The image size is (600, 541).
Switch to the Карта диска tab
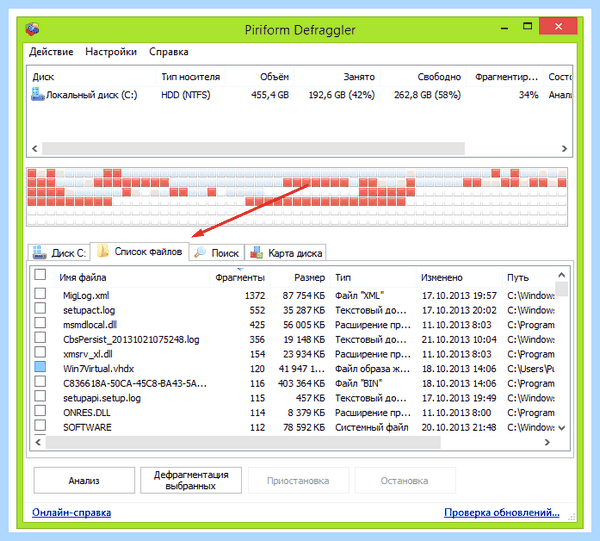[x=285, y=253]
